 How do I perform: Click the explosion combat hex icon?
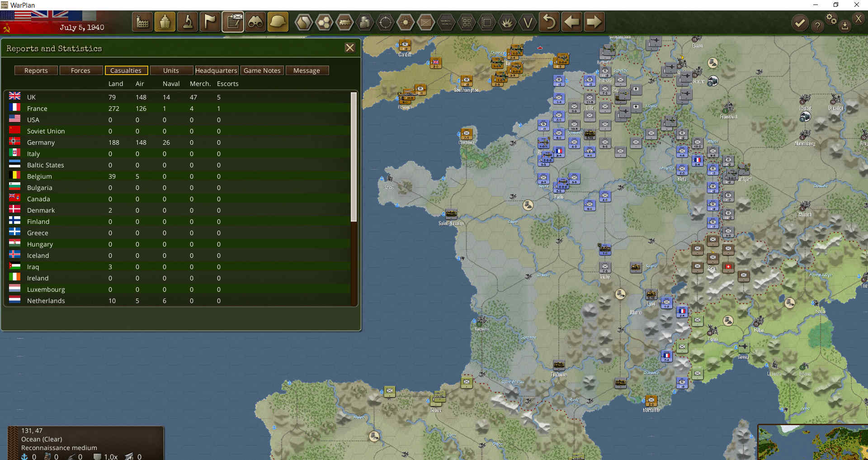tap(507, 22)
